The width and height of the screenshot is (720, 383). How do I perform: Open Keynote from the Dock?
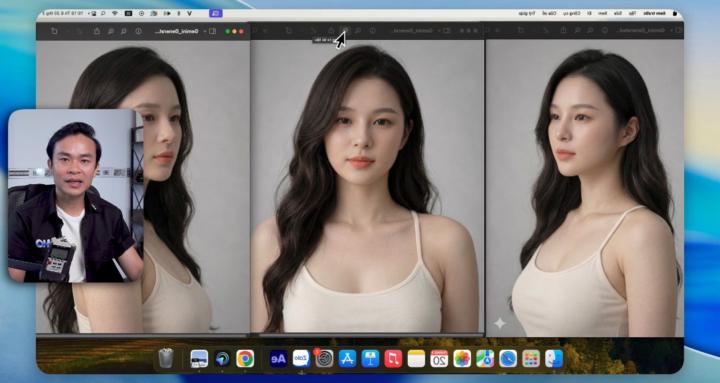[370, 359]
